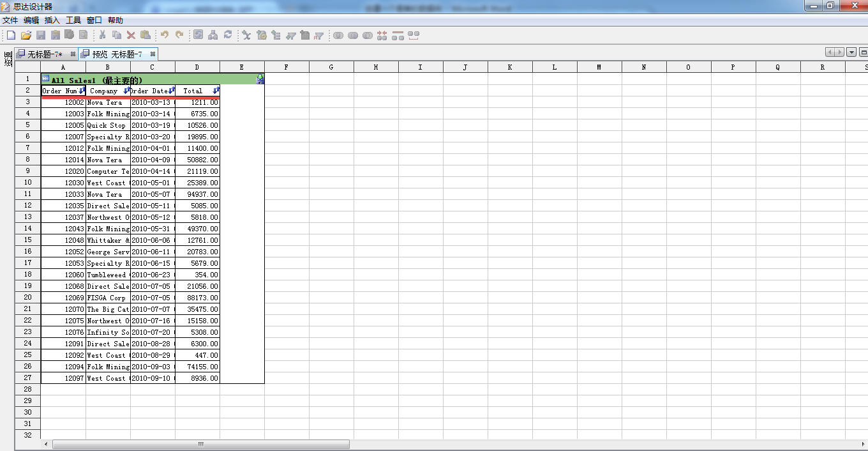Screen dimensions: 868x451
Task: Click the hierarchy structure toolbar icon
Action: pos(213,35)
